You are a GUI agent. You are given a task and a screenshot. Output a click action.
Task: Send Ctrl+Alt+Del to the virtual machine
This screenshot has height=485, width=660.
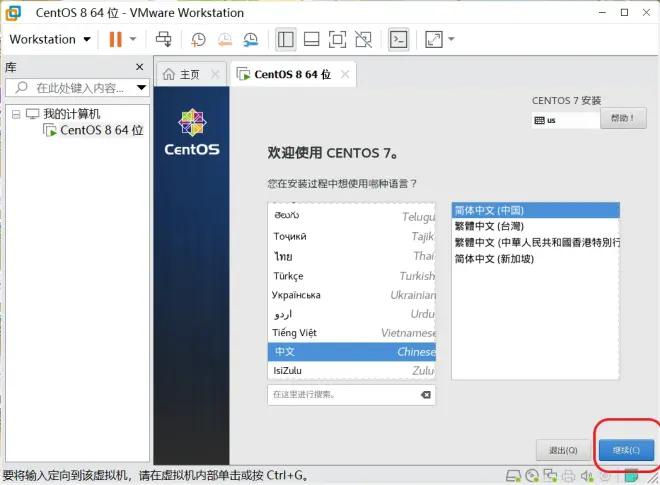point(163,39)
